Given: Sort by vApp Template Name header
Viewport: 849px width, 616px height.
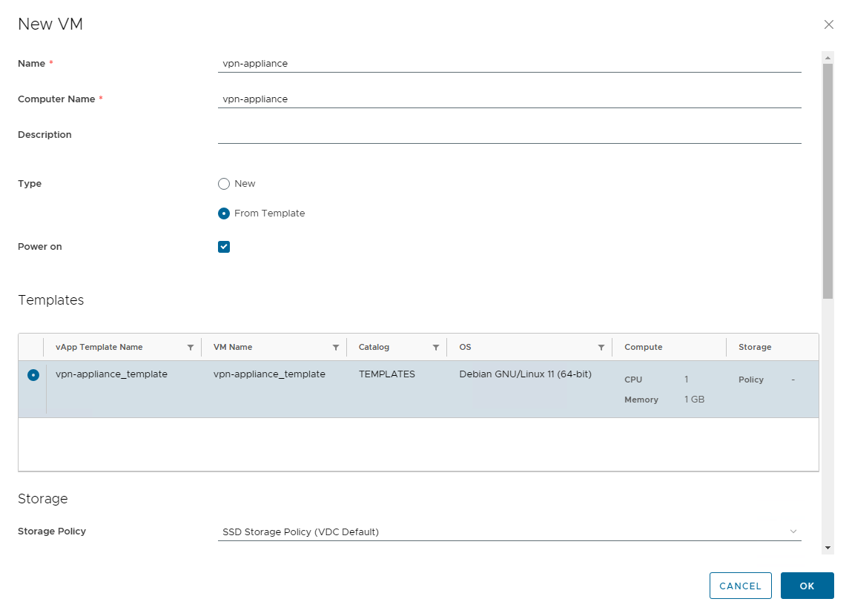Looking at the screenshot, I should pyautogui.click(x=99, y=347).
